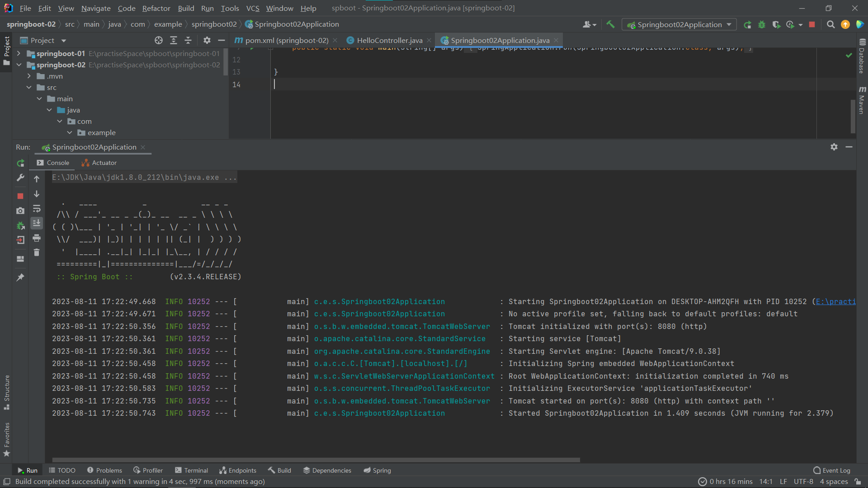Image resolution: width=868 pixels, height=488 pixels.
Task: Click Debug bug icon in top toolbar
Action: pyautogui.click(x=762, y=24)
